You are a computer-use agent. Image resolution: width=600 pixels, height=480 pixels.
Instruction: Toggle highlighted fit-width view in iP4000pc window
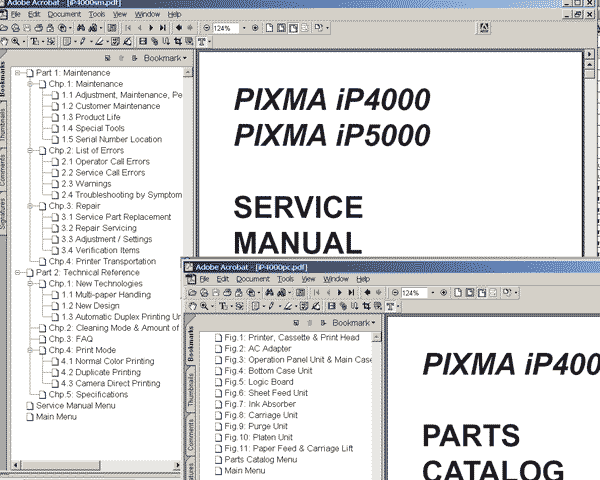coord(482,293)
